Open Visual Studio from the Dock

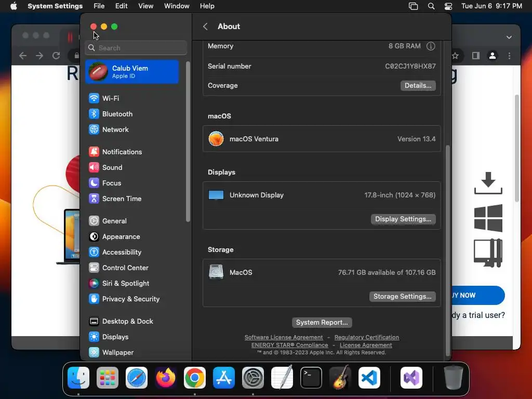point(411,378)
